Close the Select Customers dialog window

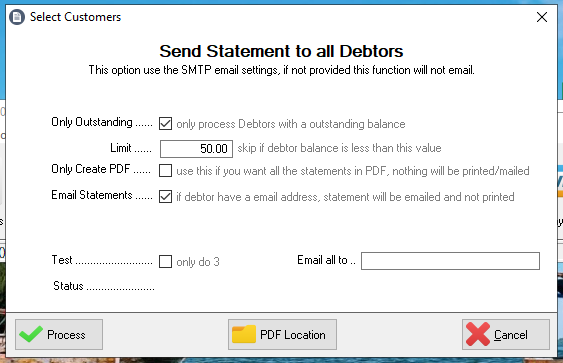(x=542, y=17)
